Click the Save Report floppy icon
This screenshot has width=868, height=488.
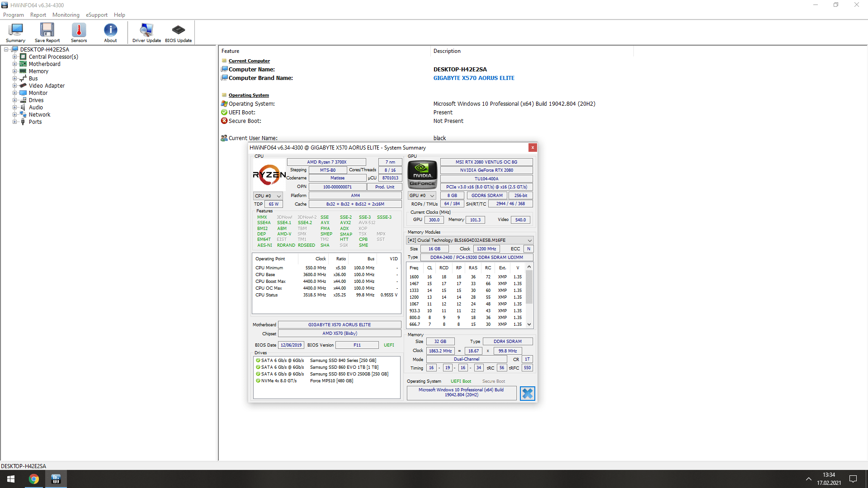pos(47,33)
